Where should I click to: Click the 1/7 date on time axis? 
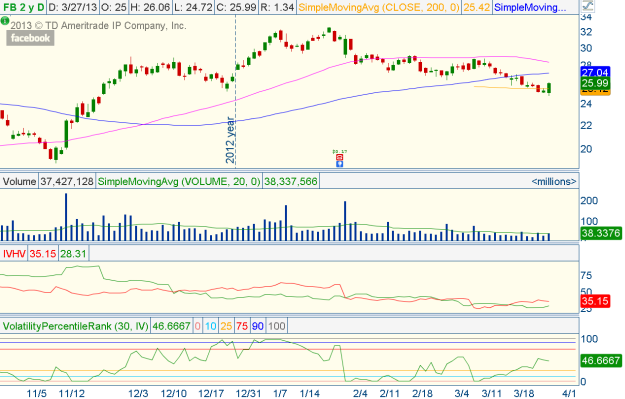pyautogui.click(x=280, y=393)
